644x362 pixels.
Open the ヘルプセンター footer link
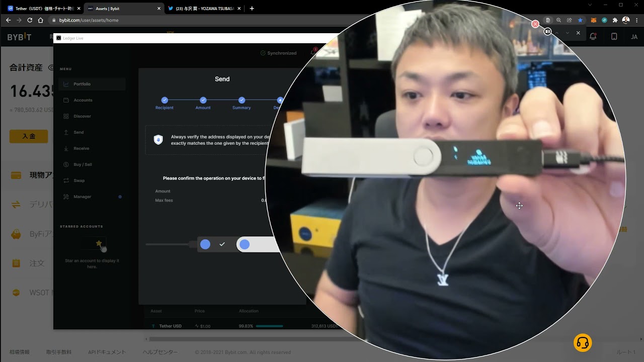tap(160, 352)
